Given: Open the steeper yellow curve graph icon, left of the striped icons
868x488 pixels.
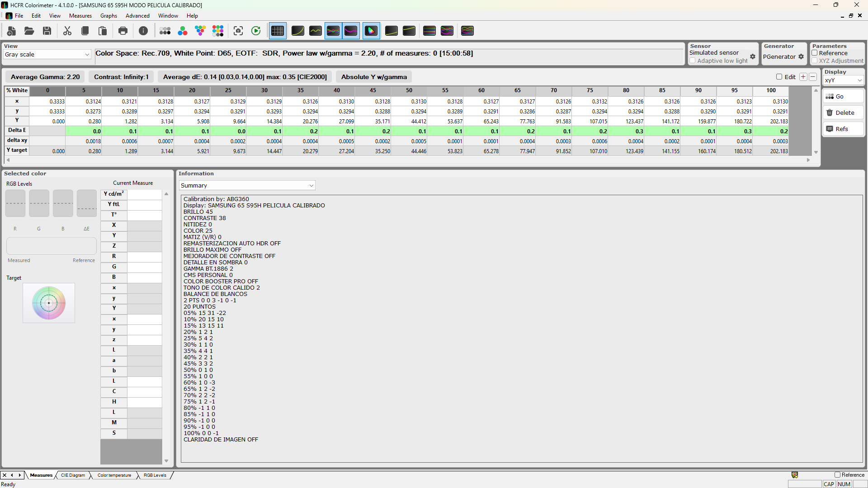Looking at the screenshot, I should tap(409, 31).
